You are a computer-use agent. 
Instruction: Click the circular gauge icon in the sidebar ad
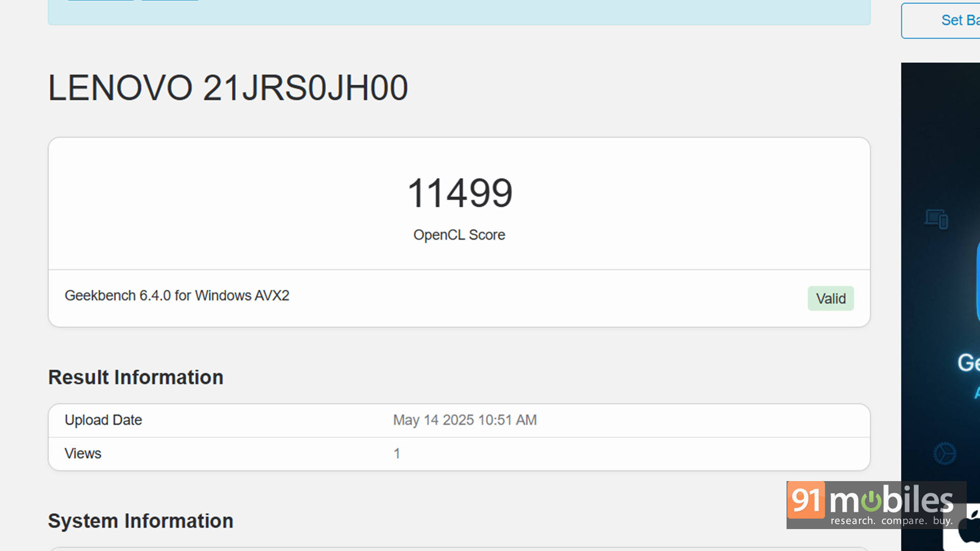(x=945, y=454)
